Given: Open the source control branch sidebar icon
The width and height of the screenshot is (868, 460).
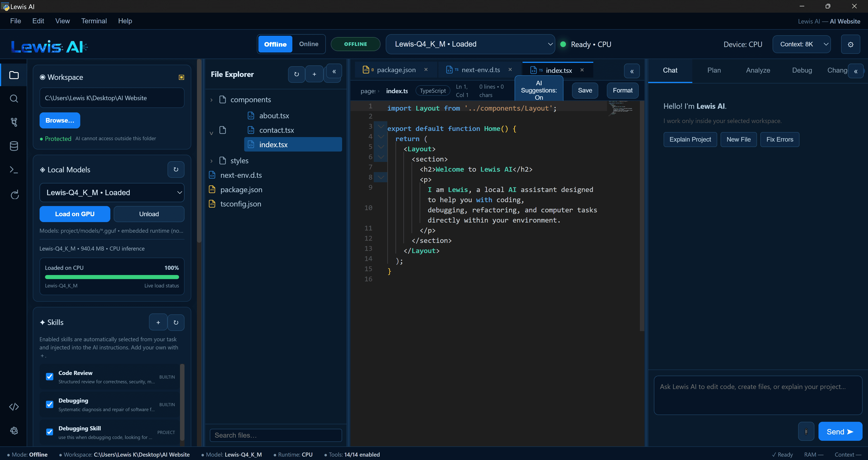Looking at the screenshot, I should click(x=14, y=122).
